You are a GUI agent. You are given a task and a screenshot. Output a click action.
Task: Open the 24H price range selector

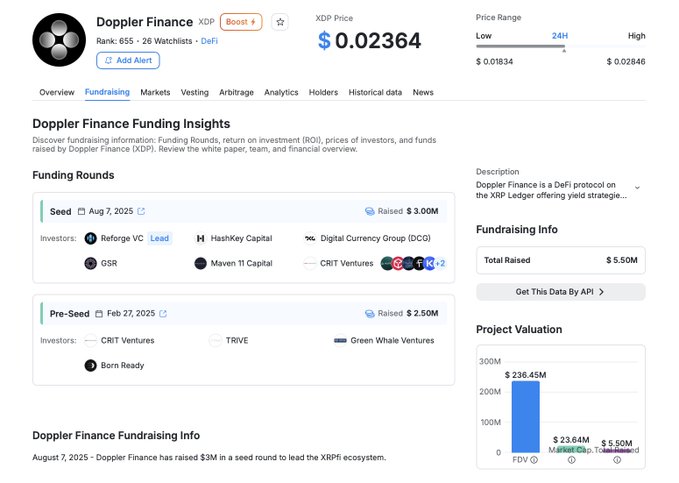tap(559, 36)
